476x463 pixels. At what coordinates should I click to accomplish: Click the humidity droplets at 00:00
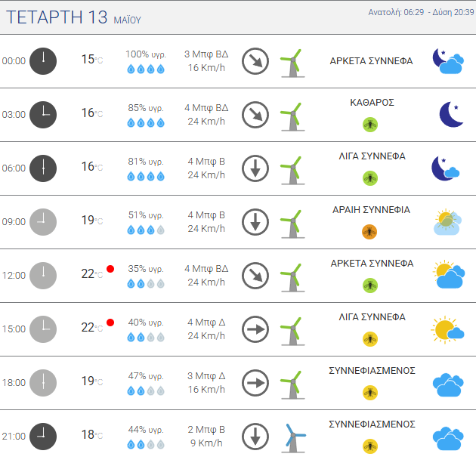[x=146, y=69]
